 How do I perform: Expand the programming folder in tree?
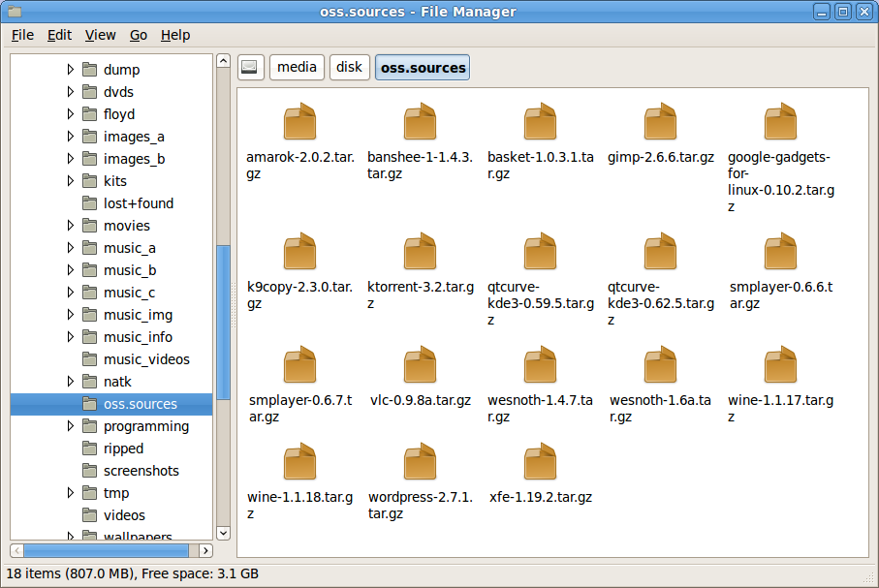coord(70,426)
